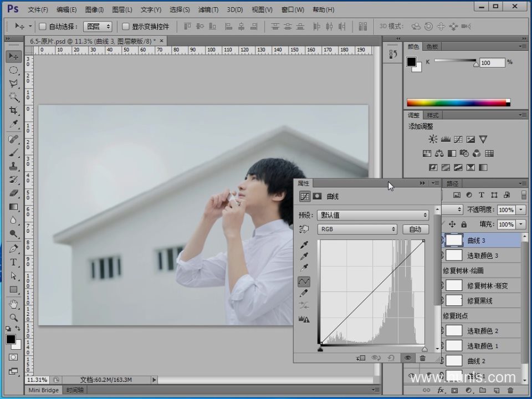Select the 选取颜色 3 layer
Image resolution: width=532 pixels, height=399 pixels.
[482, 255]
